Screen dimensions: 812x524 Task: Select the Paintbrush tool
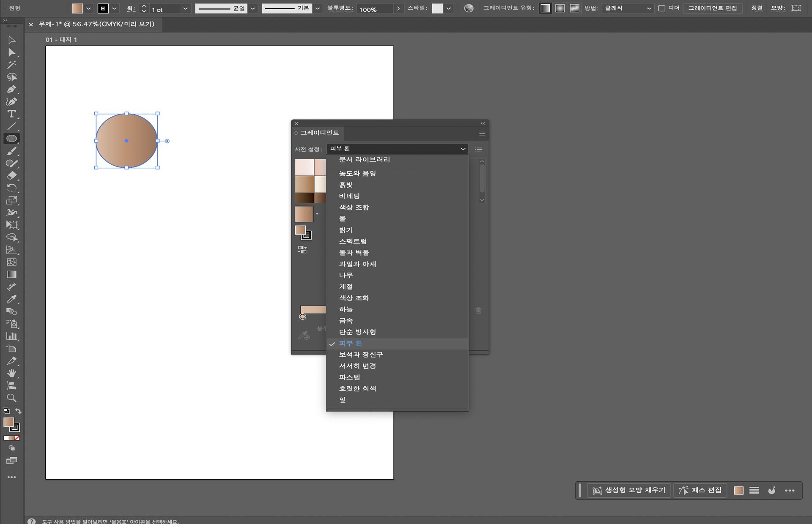(x=12, y=151)
